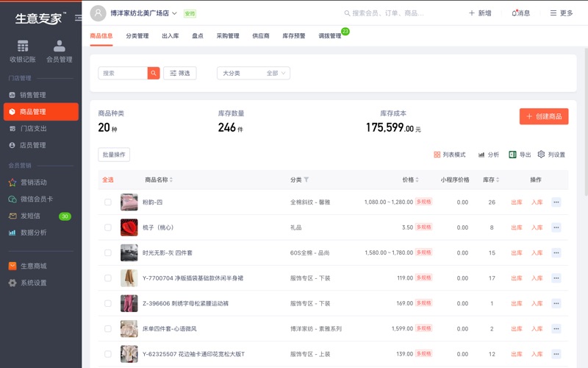Open 营销活动 star icon in sidebar
The image size is (588, 368).
pos(12,183)
